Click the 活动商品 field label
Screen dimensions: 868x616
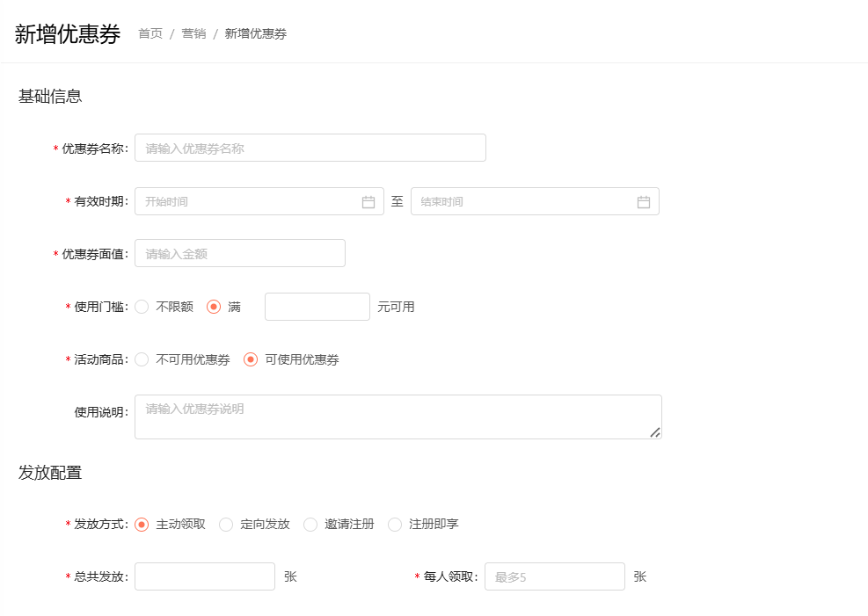[99, 359]
